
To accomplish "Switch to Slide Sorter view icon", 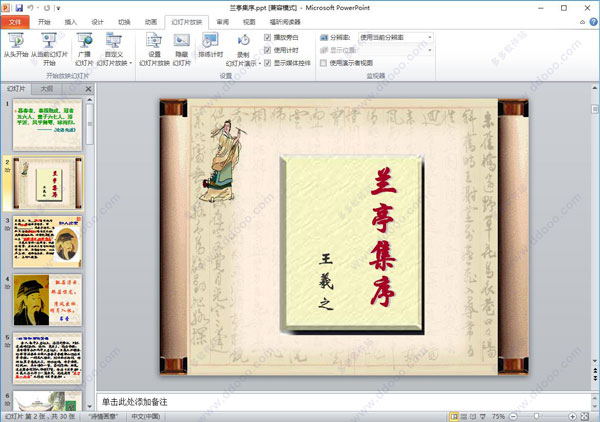I will (464, 416).
